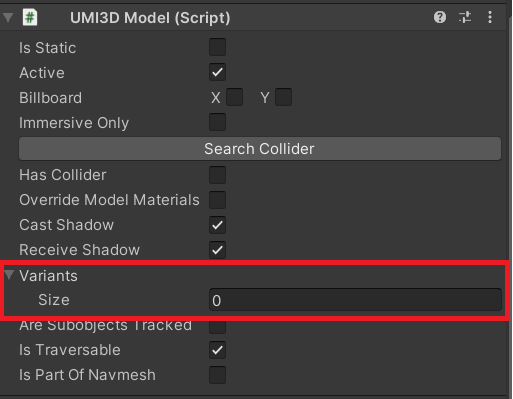Viewport: 513px width, 399px height.
Task: Uncheck the Active checkbox
Action: coord(217,72)
